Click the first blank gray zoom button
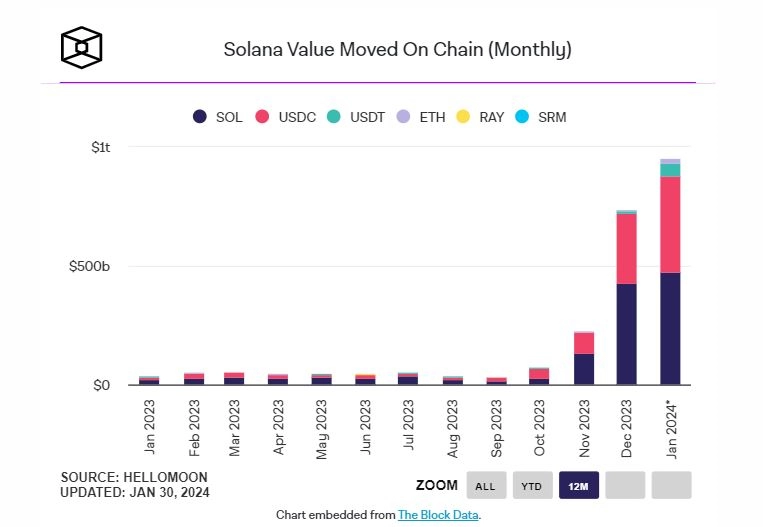 coord(625,485)
